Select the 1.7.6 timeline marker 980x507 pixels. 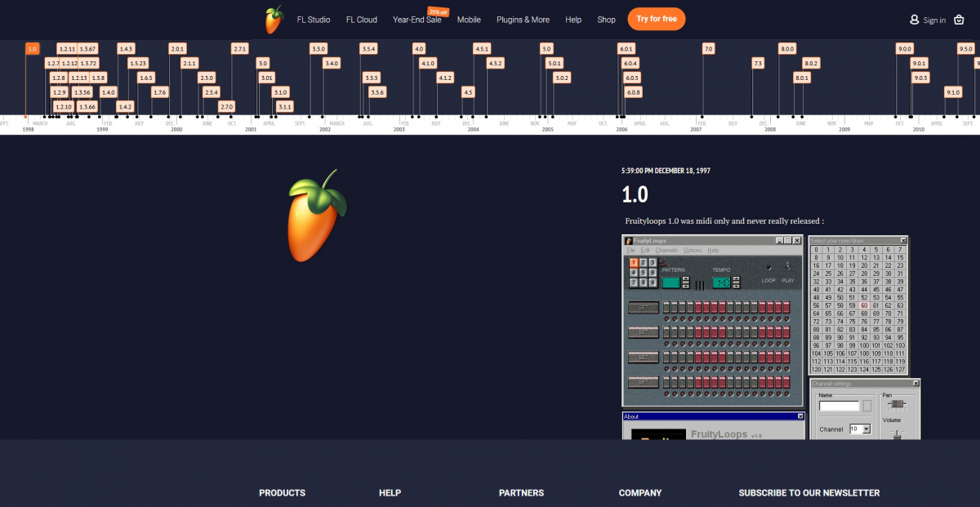click(x=159, y=92)
